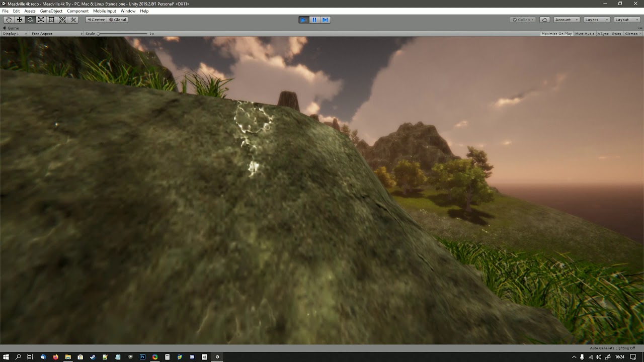
Task: Select the Rect Transform tool
Action: point(51,20)
